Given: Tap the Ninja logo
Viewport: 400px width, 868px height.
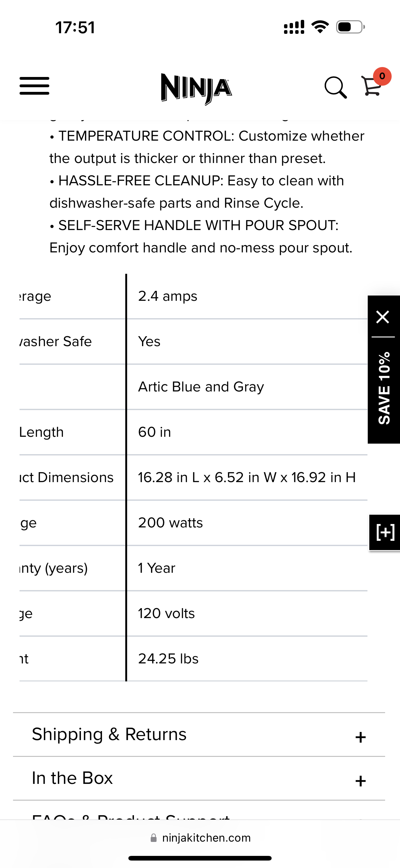Looking at the screenshot, I should tap(197, 88).
